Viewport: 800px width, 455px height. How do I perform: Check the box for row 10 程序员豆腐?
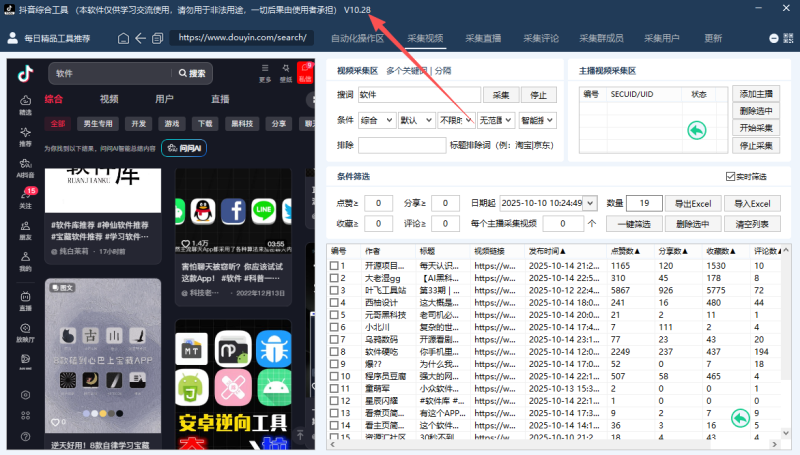click(334, 376)
